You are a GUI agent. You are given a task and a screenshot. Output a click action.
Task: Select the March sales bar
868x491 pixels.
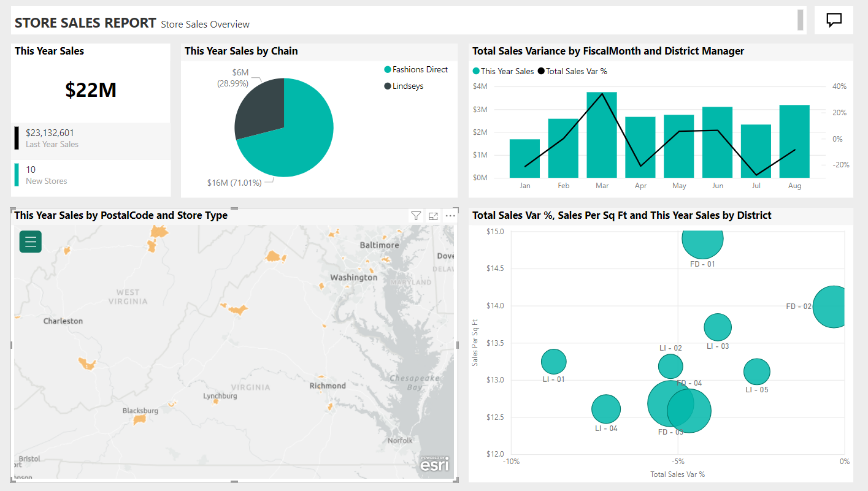602,135
